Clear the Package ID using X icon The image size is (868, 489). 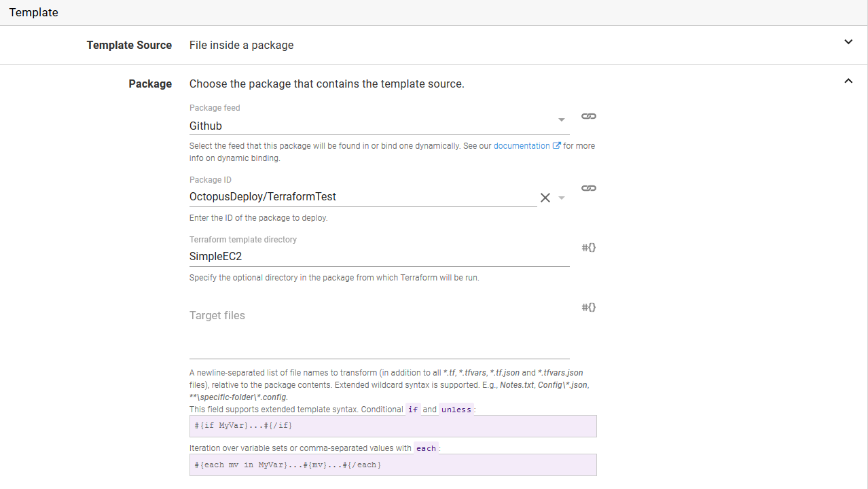(545, 198)
